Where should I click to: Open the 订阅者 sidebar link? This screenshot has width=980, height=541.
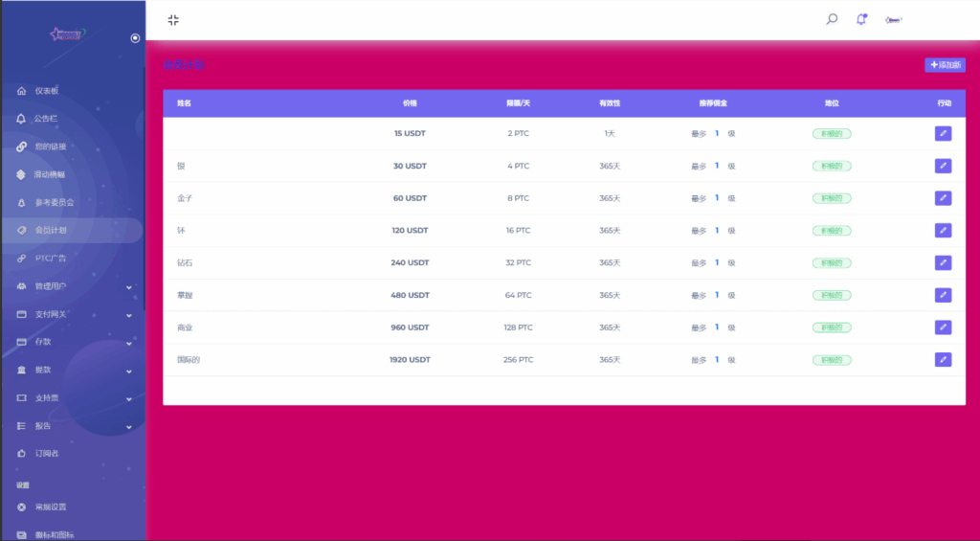pos(46,453)
